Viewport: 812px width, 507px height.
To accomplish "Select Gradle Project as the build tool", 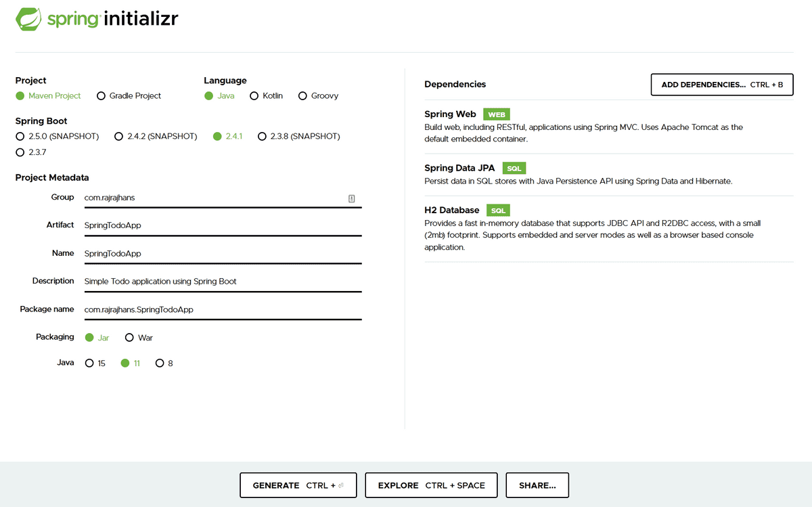I will click(100, 95).
